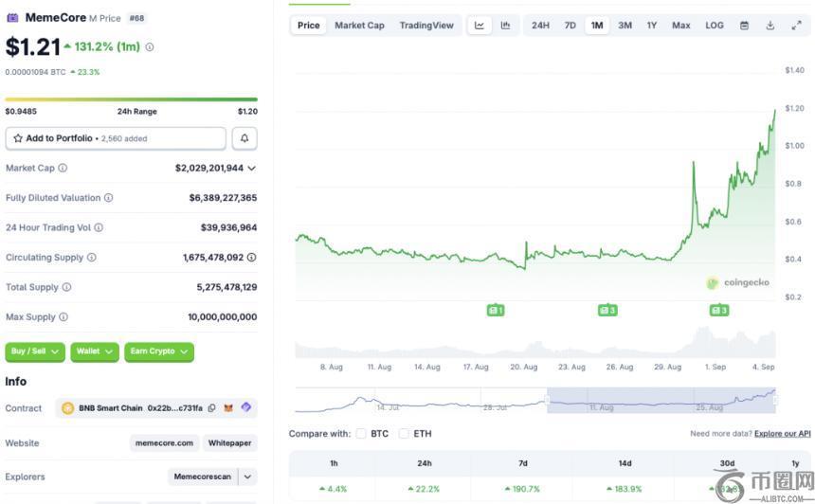Click the price alert bell icon

click(x=244, y=138)
